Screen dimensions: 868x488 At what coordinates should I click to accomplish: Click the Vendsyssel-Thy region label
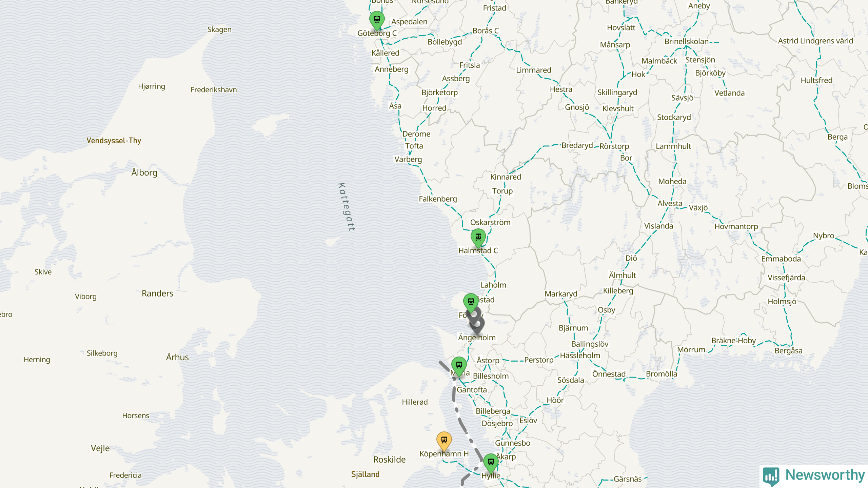pos(114,141)
